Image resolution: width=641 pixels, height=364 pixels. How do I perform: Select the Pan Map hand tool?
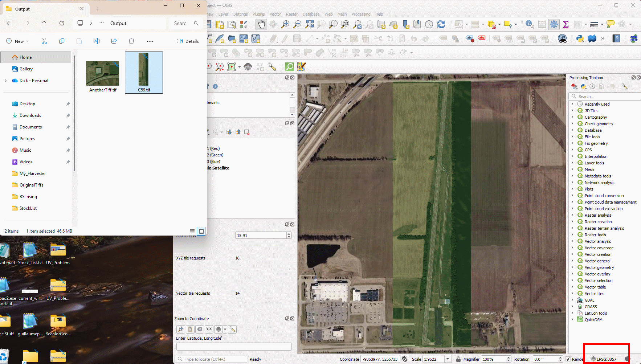click(261, 24)
